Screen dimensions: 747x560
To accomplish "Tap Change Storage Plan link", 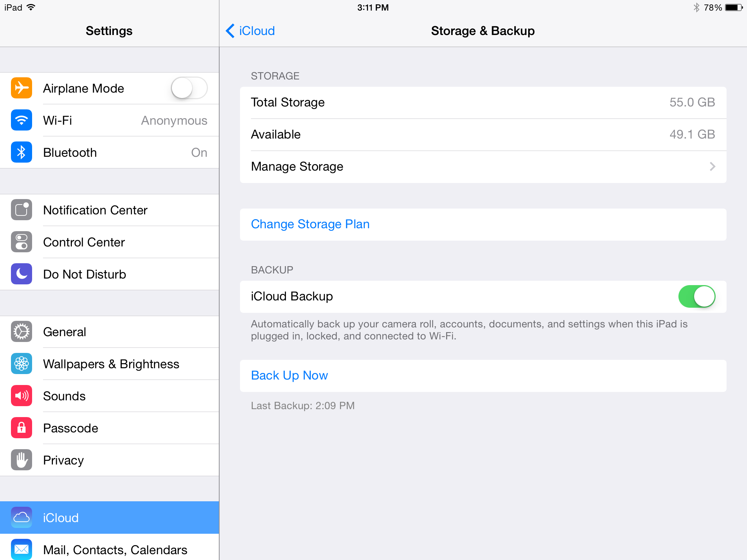I will (310, 223).
